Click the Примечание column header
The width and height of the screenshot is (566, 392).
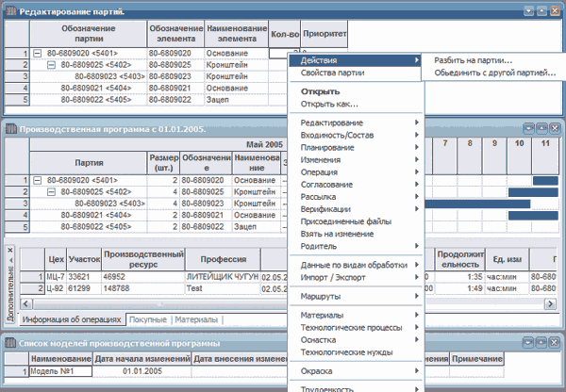coord(476,359)
